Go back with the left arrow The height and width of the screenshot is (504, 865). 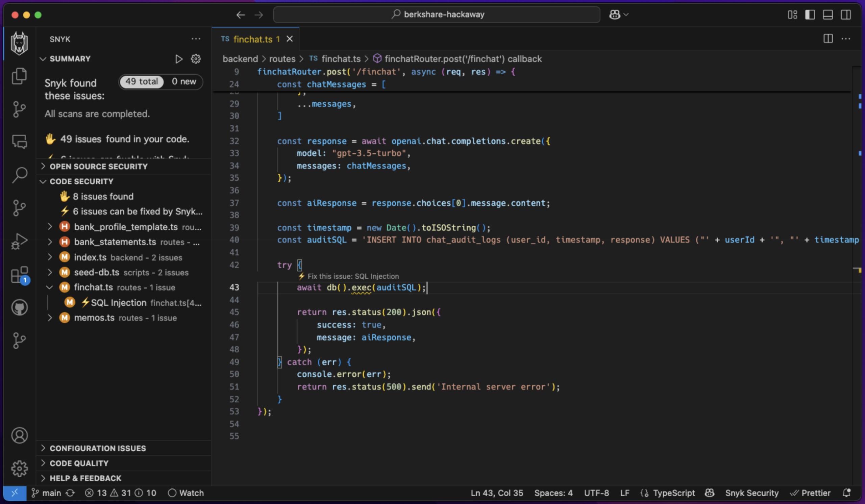241,15
